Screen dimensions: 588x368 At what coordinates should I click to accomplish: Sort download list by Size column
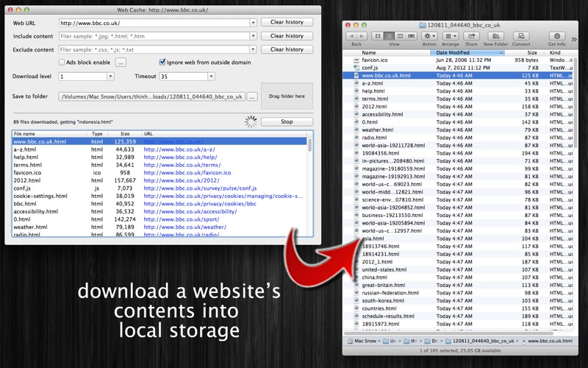125,134
